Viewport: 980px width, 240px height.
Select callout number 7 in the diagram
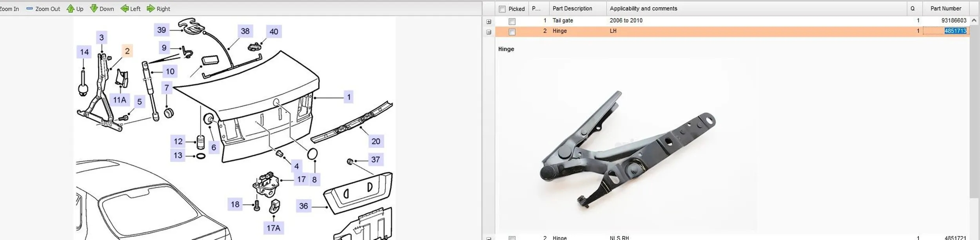167,88
